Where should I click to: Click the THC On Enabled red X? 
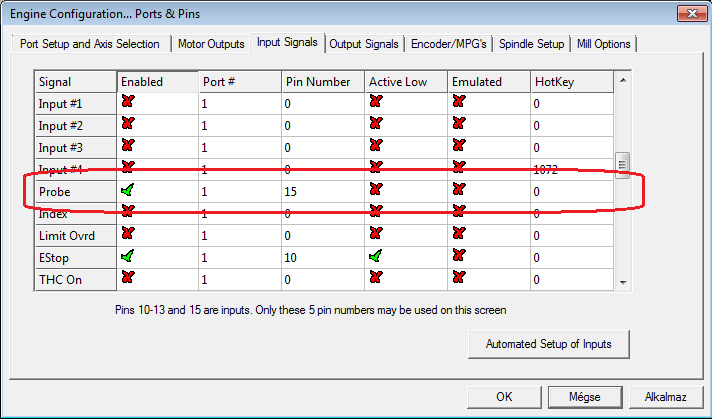[x=127, y=279]
